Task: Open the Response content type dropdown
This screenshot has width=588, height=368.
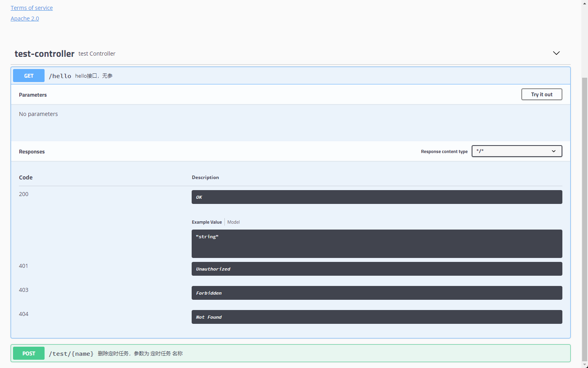Action: pos(517,151)
